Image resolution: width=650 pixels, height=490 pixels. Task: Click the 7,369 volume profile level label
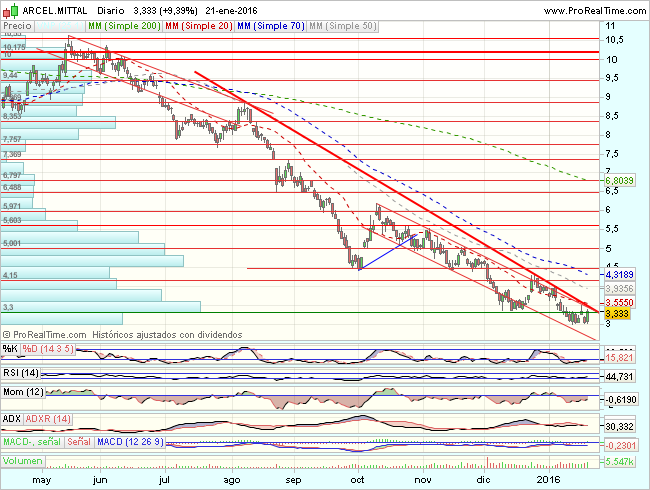12,155
